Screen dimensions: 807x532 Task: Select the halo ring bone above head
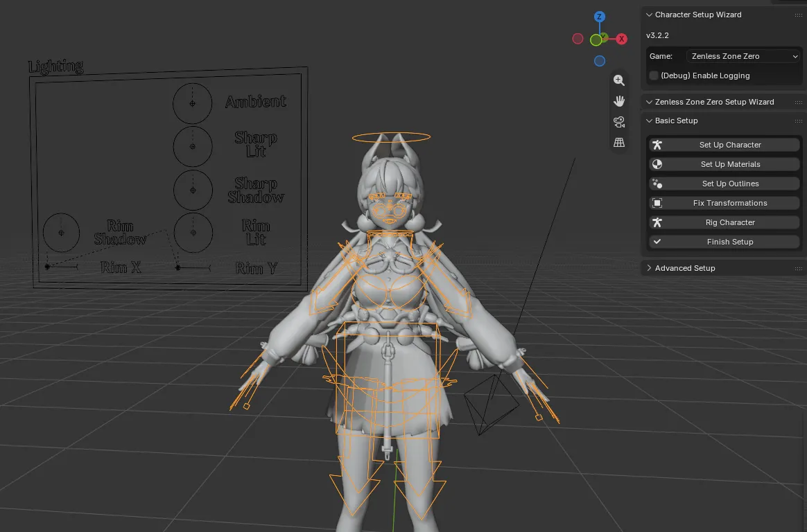tap(391, 136)
